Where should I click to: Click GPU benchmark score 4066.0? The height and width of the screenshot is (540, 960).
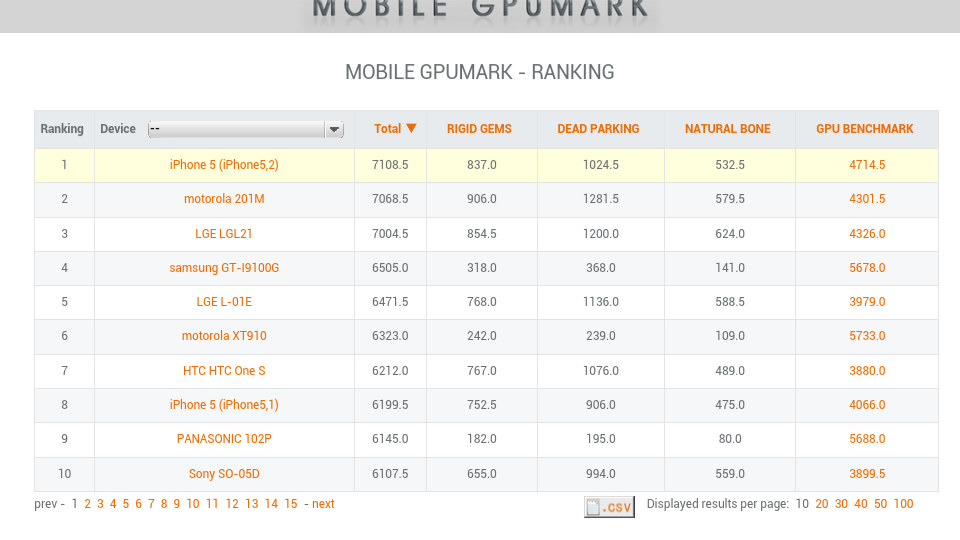867,405
